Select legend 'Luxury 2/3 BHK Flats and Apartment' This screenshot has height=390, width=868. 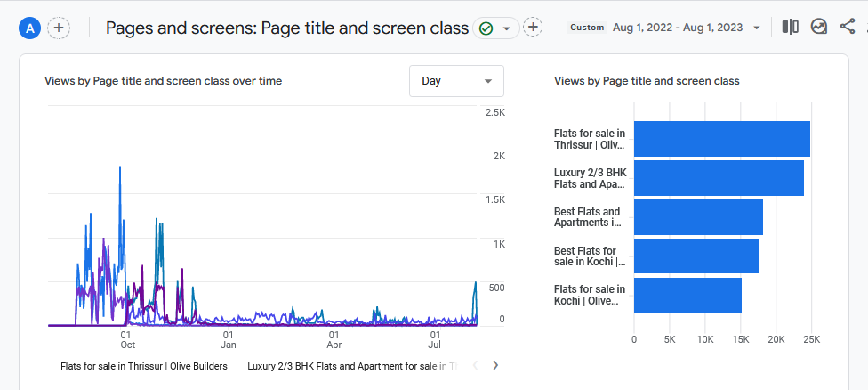(353, 366)
